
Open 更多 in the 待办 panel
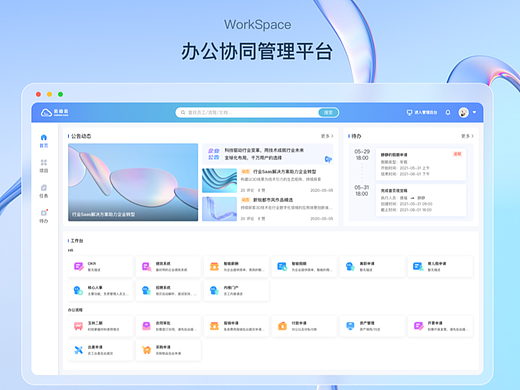(467, 136)
